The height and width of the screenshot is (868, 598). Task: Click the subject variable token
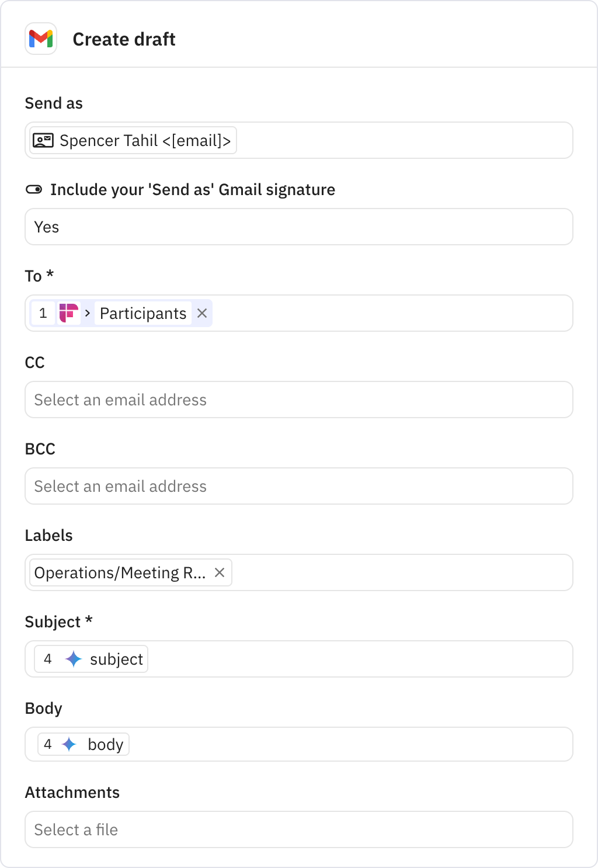point(116,659)
